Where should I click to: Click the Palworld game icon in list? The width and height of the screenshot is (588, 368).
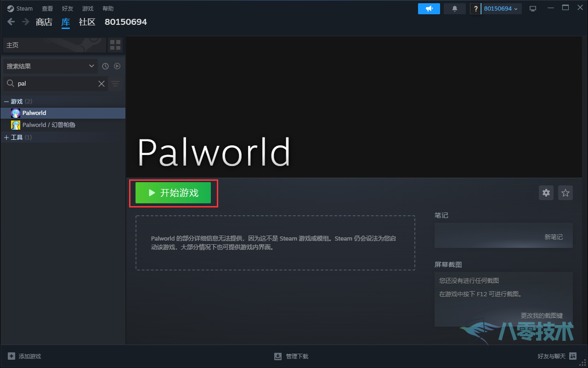[16, 113]
